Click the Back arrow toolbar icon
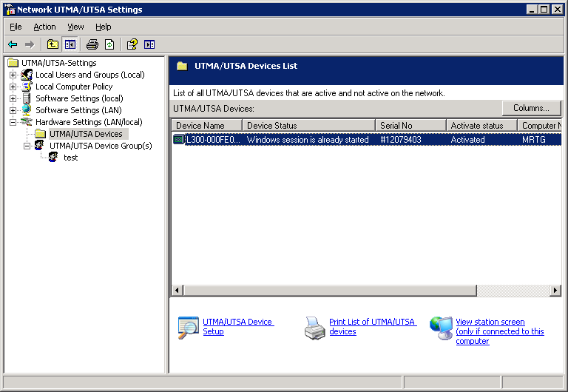 click(x=13, y=44)
